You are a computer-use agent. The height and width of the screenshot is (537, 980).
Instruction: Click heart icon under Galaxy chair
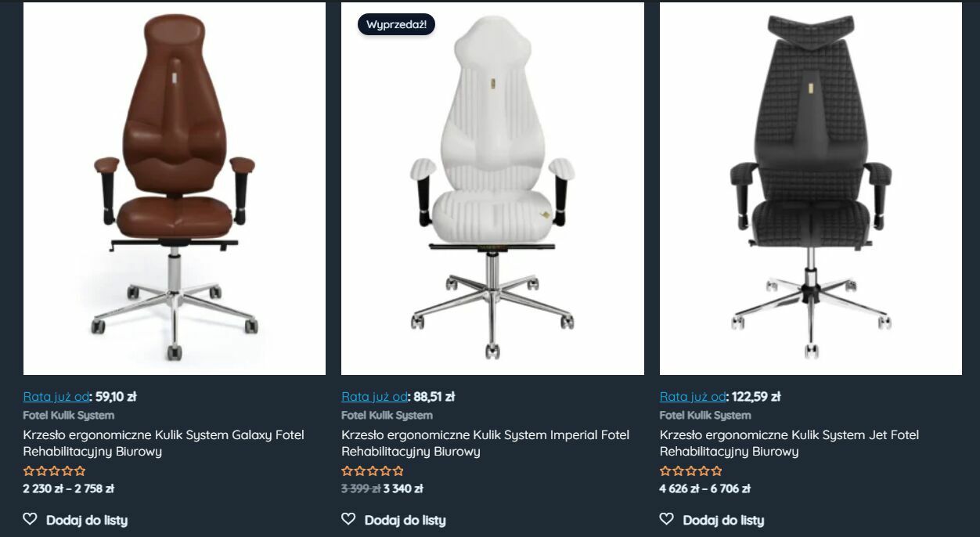(30, 519)
